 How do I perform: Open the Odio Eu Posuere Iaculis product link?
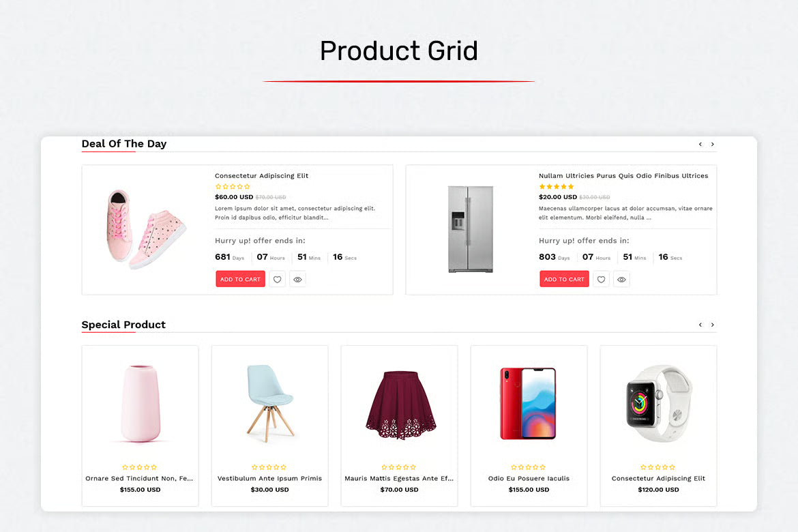point(529,478)
